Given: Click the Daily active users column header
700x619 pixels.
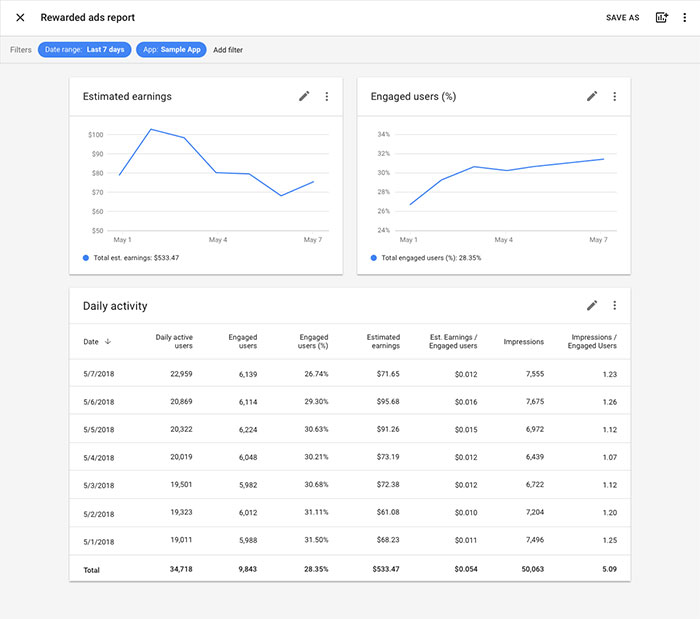Looking at the screenshot, I should [174, 341].
